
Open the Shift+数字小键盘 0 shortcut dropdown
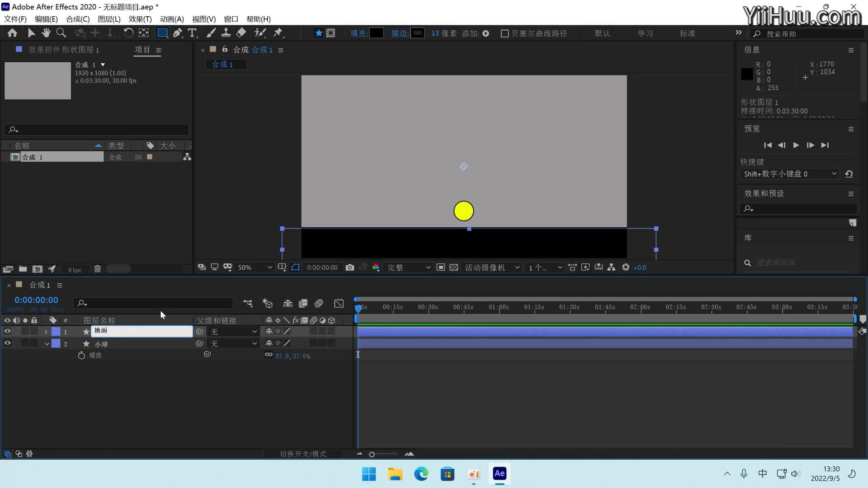point(790,174)
